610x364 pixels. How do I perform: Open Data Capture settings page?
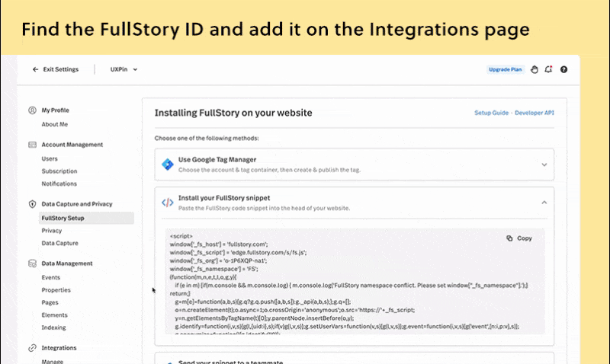pyautogui.click(x=60, y=243)
